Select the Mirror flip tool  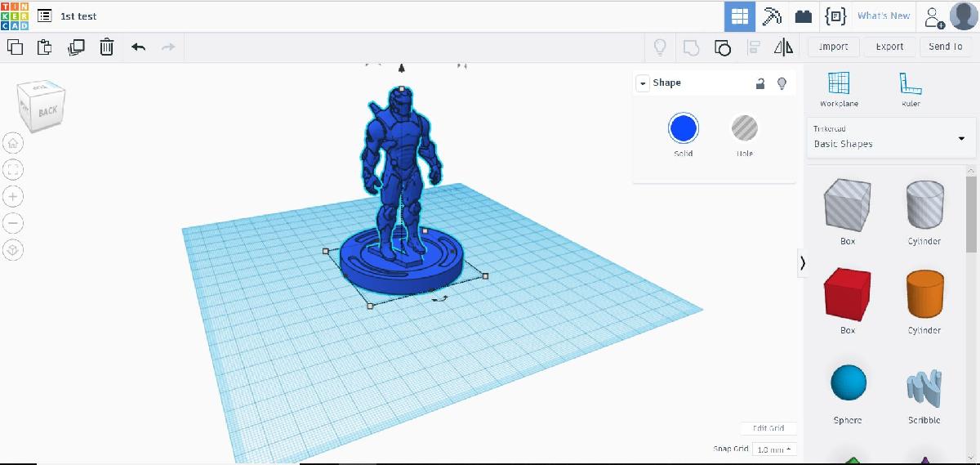tap(783, 47)
